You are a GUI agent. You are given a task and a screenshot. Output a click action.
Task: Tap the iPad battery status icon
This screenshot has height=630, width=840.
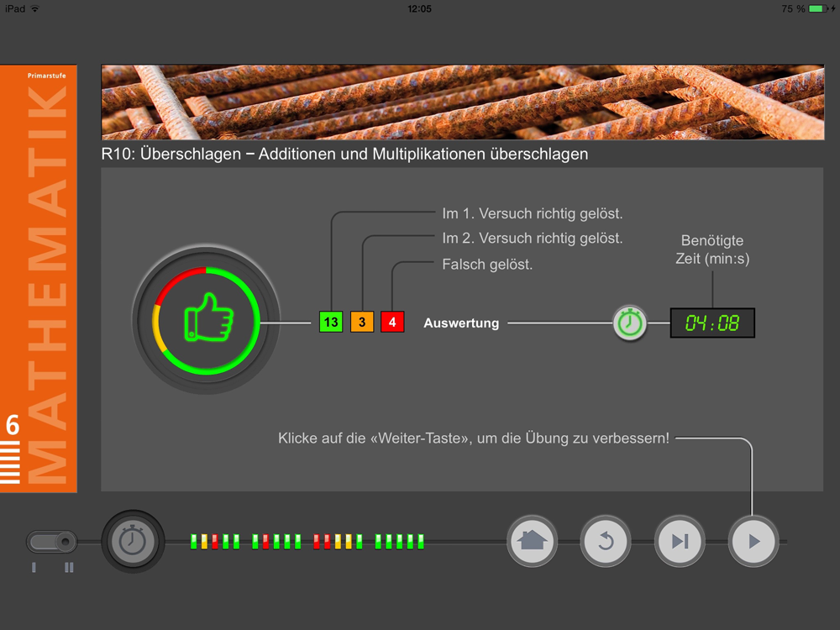tap(816, 8)
